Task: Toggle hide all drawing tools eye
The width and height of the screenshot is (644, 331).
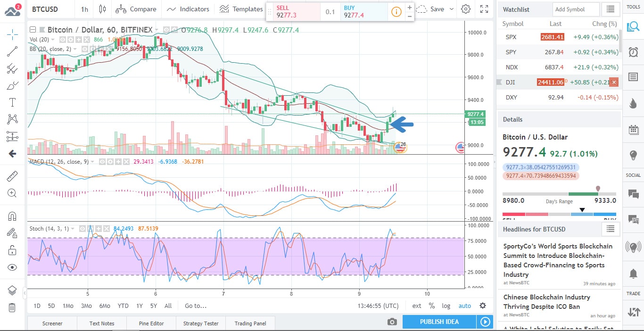Action: click(x=12, y=267)
